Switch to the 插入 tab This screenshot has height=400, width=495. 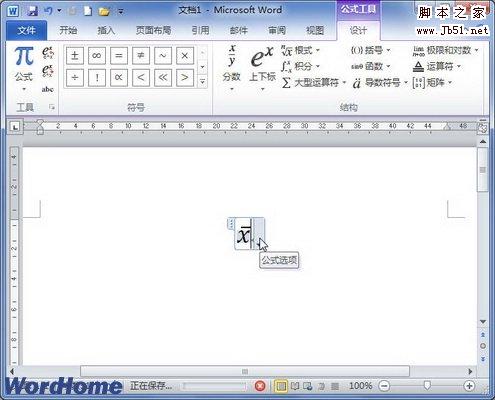106,31
